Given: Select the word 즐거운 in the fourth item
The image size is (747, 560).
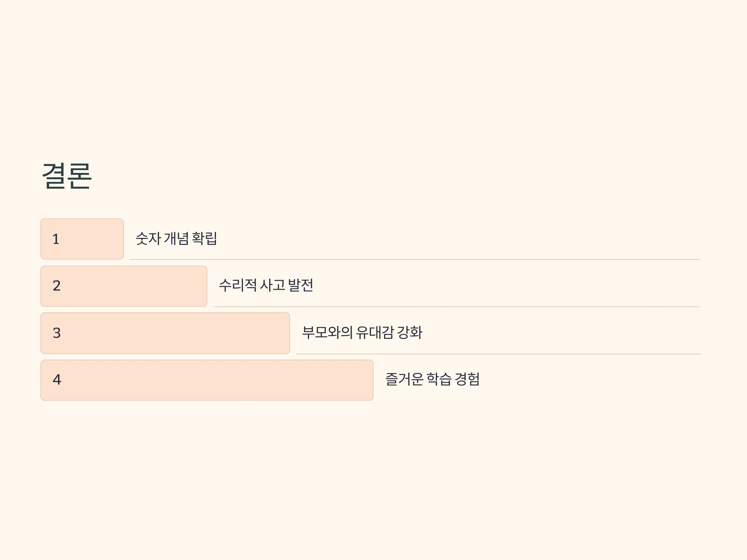Looking at the screenshot, I should [404, 379].
